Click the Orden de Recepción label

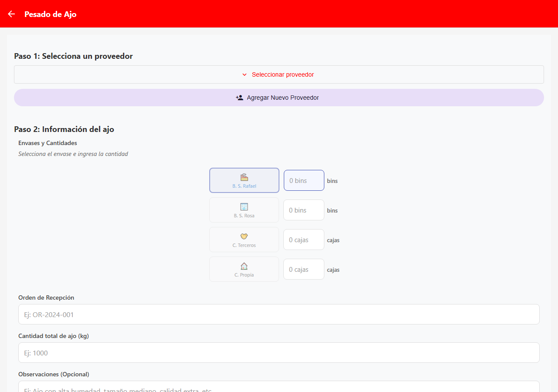[x=46, y=297]
